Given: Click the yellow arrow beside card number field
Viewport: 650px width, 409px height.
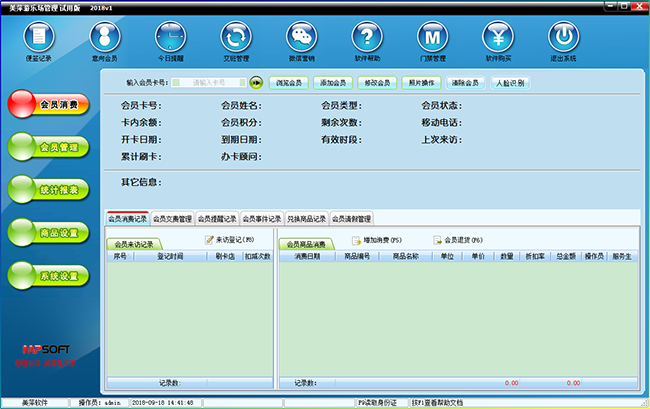Looking at the screenshot, I should 256,83.
